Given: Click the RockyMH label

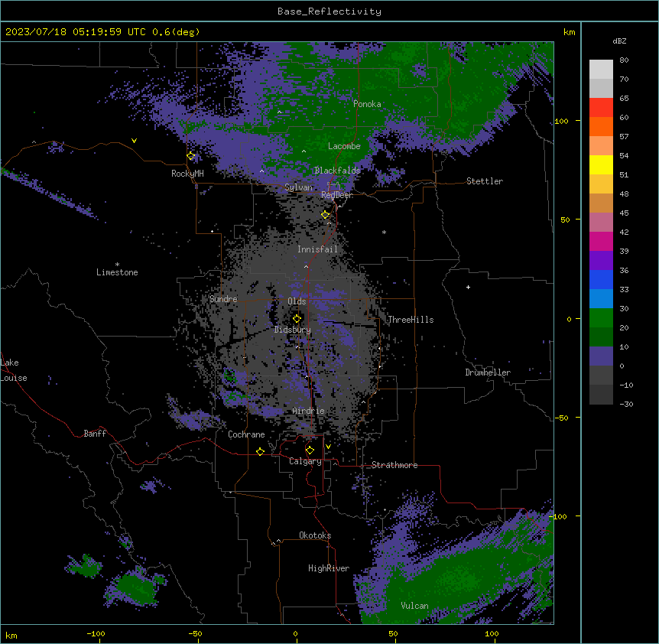Looking at the screenshot, I should point(187,174).
